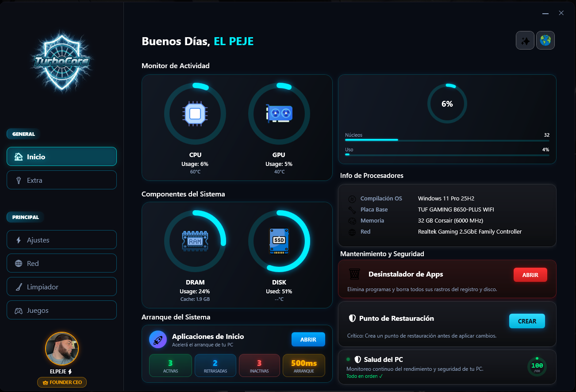Screen dimensions: 576x392
Task: Select the 3 ACTIVAS startup tile
Action: tap(170, 365)
